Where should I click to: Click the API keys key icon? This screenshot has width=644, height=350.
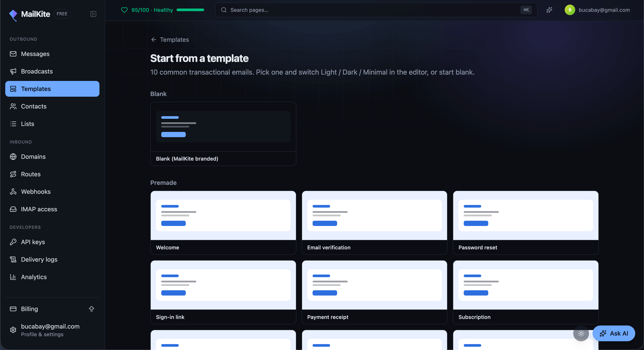(x=13, y=242)
